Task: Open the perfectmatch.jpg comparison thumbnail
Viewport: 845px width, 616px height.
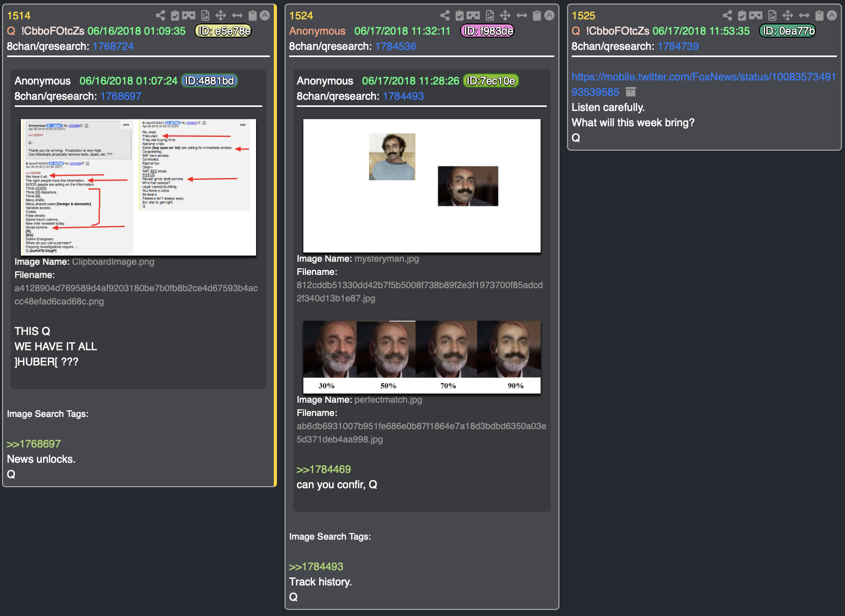Action: tap(422, 357)
